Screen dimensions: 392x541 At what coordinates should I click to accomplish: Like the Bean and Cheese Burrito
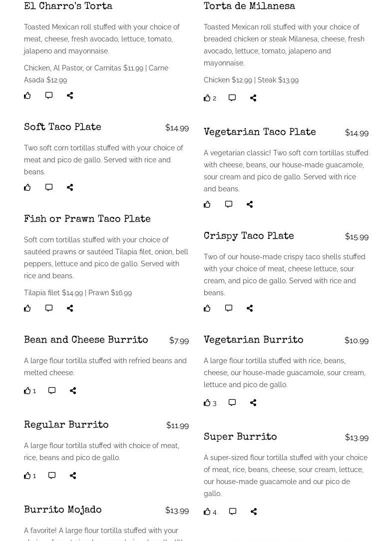tap(27, 391)
